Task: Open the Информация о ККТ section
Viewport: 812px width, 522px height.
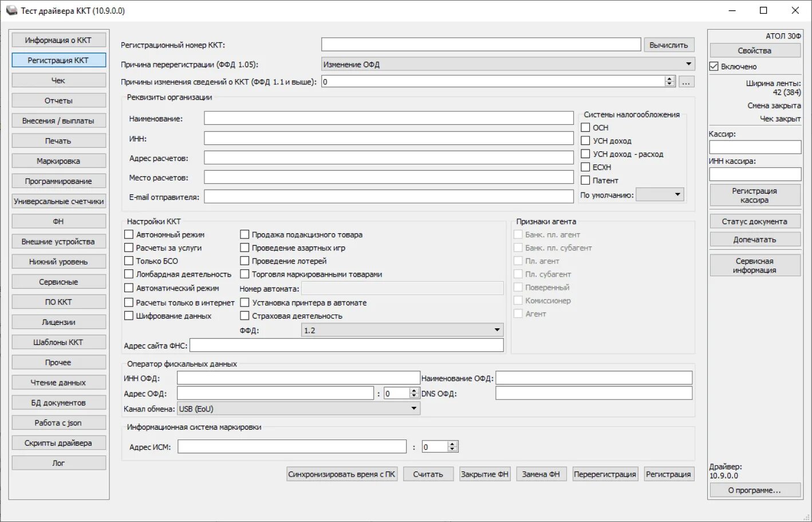Action: (58, 40)
